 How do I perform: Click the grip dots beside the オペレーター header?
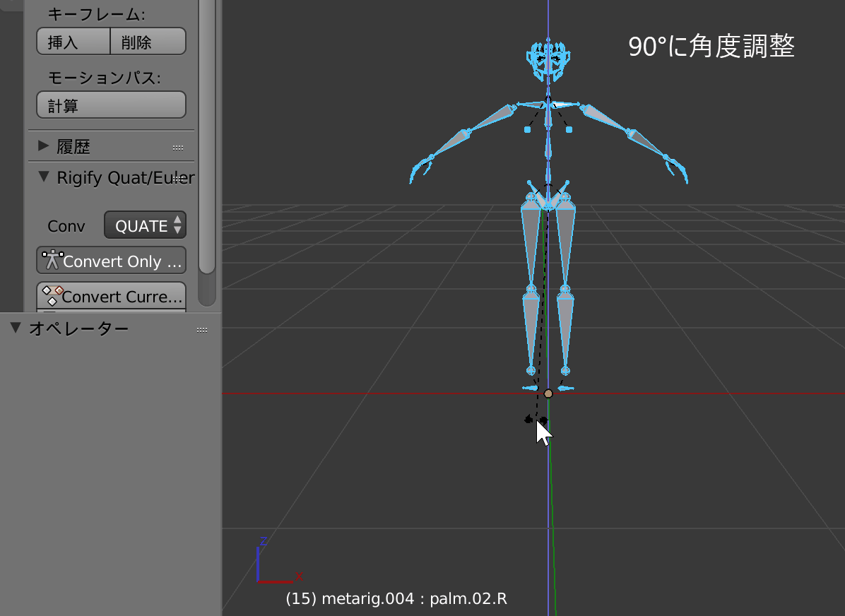click(x=202, y=328)
